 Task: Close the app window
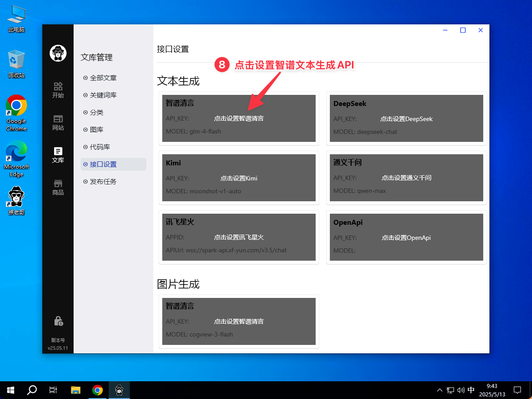pos(481,30)
